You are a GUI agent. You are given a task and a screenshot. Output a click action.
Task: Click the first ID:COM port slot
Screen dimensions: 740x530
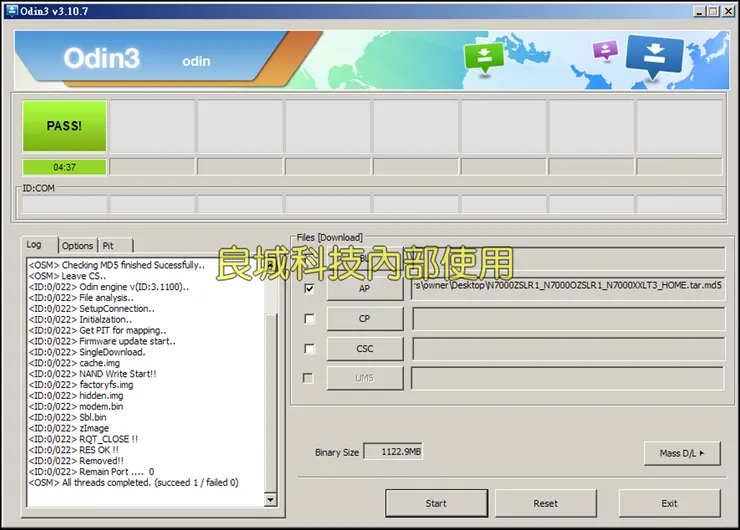(64, 205)
